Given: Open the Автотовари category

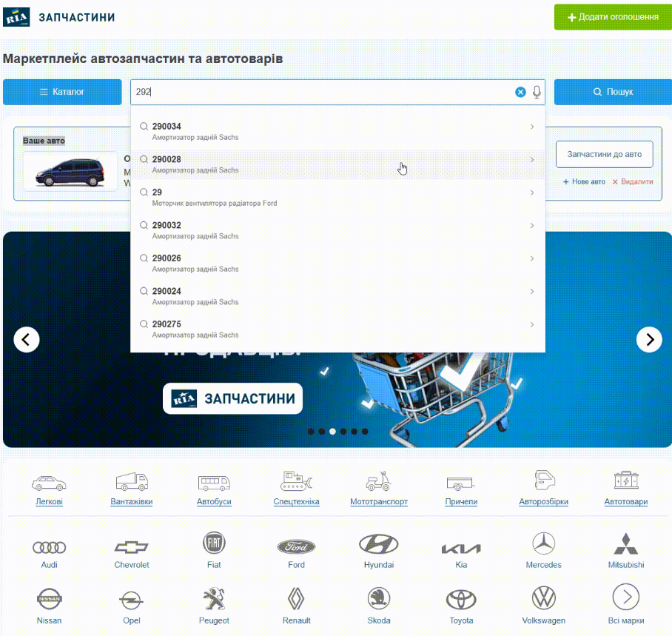Looking at the screenshot, I should coord(626,489).
